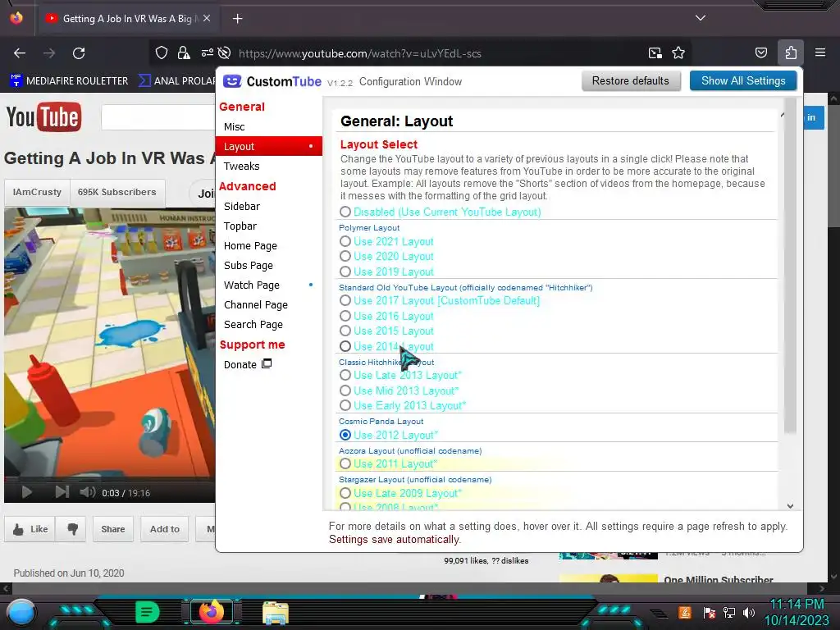Toggle picture-in-picture from the address bar
Screen dimensions: 840x630
tap(655, 53)
